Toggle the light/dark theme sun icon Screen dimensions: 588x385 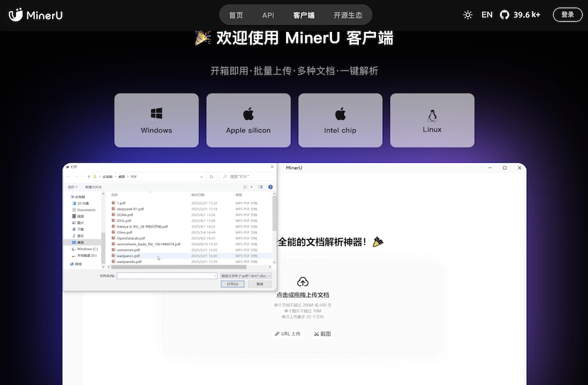point(467,15)
